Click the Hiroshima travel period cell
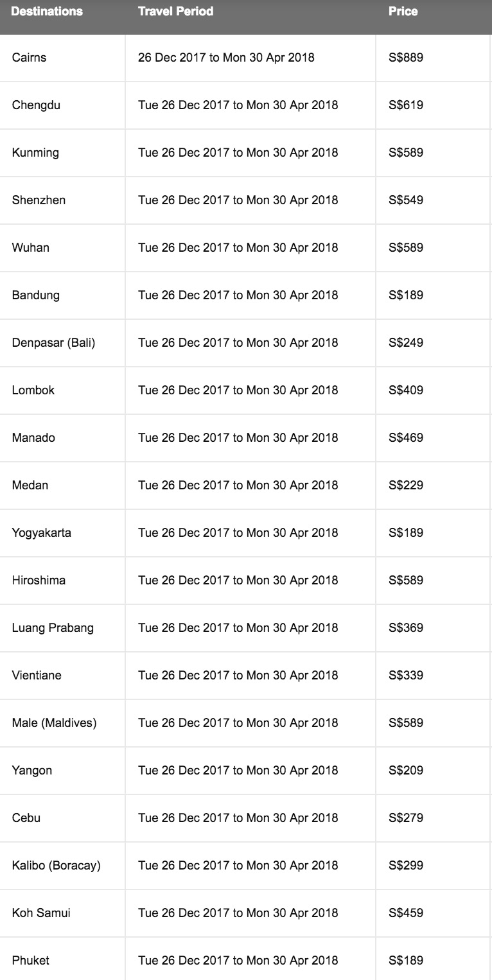The height and width of the screenshot is (980, 492). (x=238, y=581)
